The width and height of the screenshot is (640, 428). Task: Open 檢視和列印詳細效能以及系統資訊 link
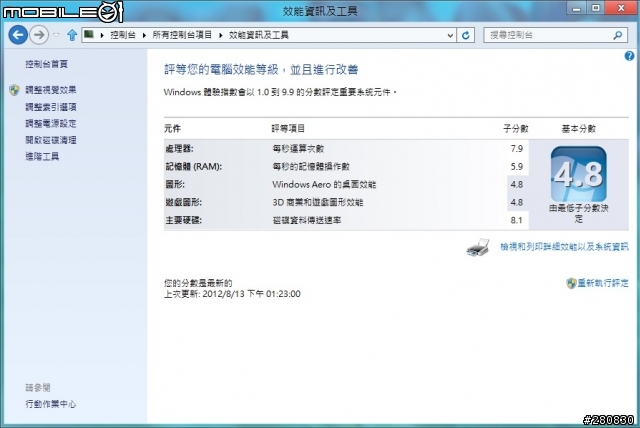tap(564, 246)
